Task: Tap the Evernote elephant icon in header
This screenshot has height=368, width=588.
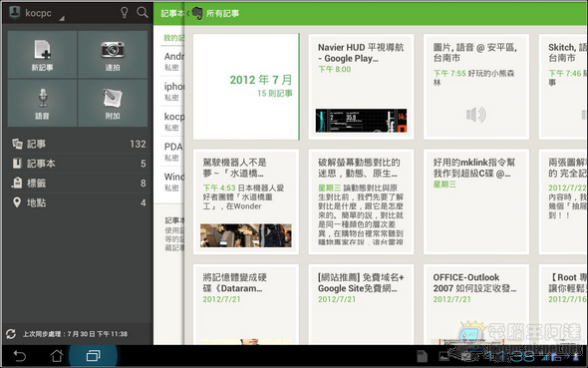Action: (197, 13)
